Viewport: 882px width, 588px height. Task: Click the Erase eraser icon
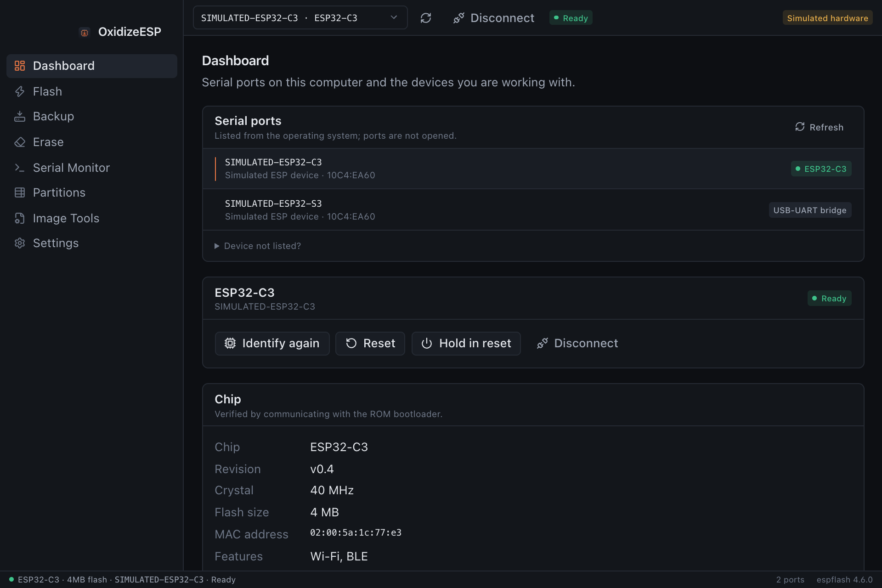tap(20, 142)
